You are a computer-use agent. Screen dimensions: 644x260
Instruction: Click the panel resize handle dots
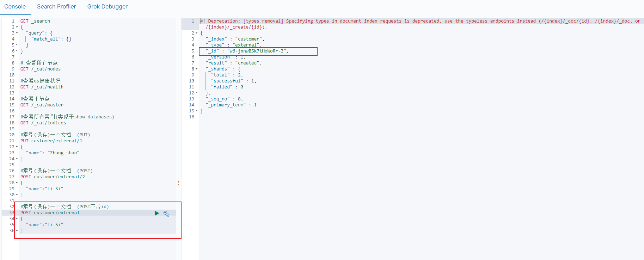[179, 183]
